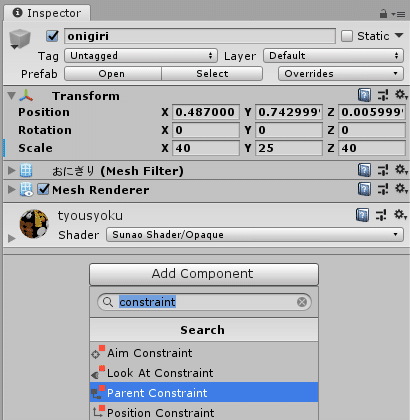Image resolution: width=410 pixels, height=420 pixels.
Task: Click the constraint search input field
Action: (204, 302)
